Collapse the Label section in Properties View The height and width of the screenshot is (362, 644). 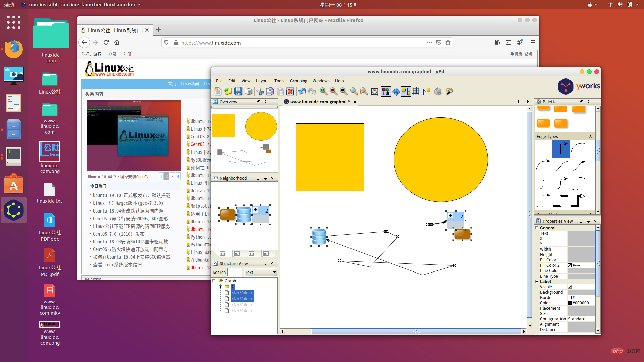[537, 282]
